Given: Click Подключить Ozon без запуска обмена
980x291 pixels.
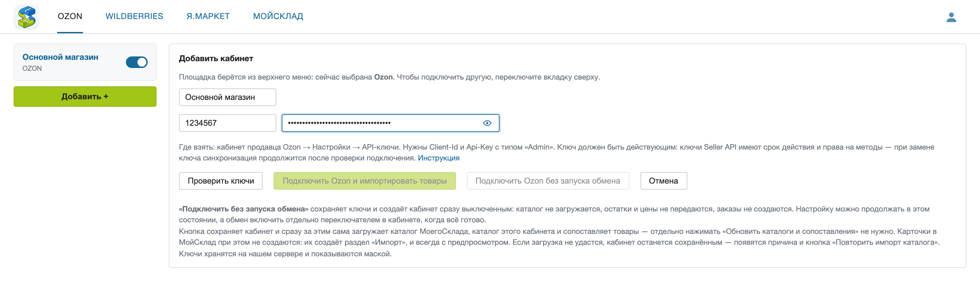Looking at the screenshot, I should pyautogui.click(x=548, y=181).
